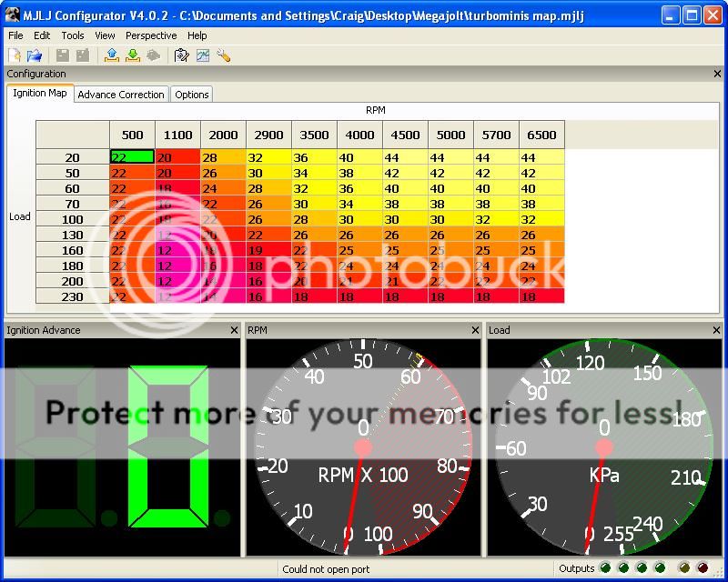The height and width of the screenshot is (582, 728).
Task: Switch to the Options tab
Action: point(192,95)
